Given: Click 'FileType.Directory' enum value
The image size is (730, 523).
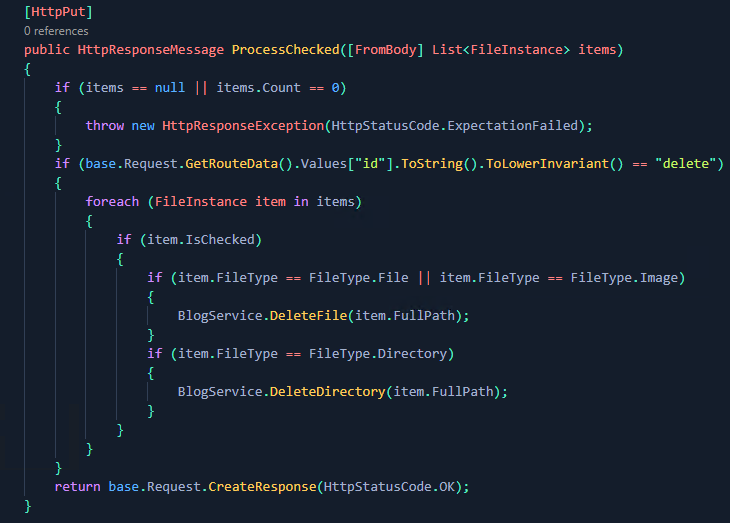Looking at the screenshot, I should pyautogui.click(x=378, y=354).
